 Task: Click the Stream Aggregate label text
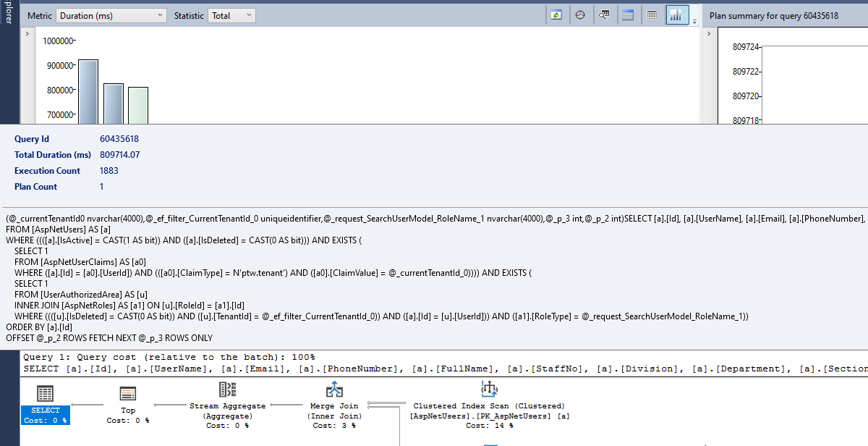coord(228,406)
